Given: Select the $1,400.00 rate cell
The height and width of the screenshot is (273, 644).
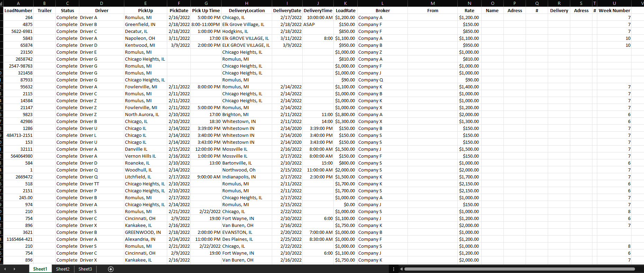Looking at the screenshot, I should (469, 87).
